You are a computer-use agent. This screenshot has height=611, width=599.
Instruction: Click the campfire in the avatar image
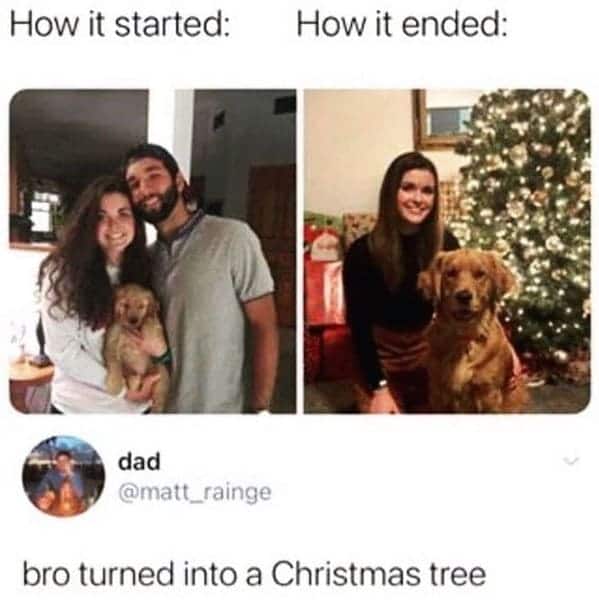coord(62,503)
